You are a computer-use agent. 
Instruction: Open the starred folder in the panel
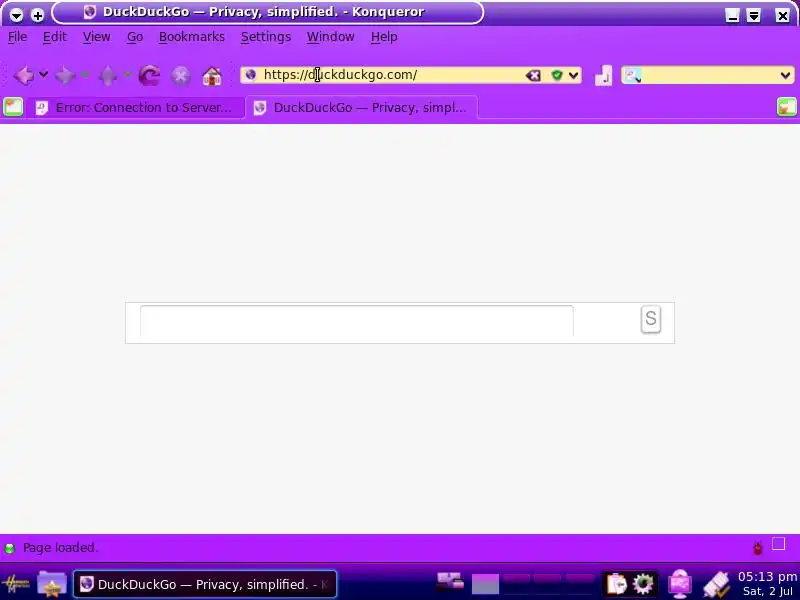click(52, 584)
